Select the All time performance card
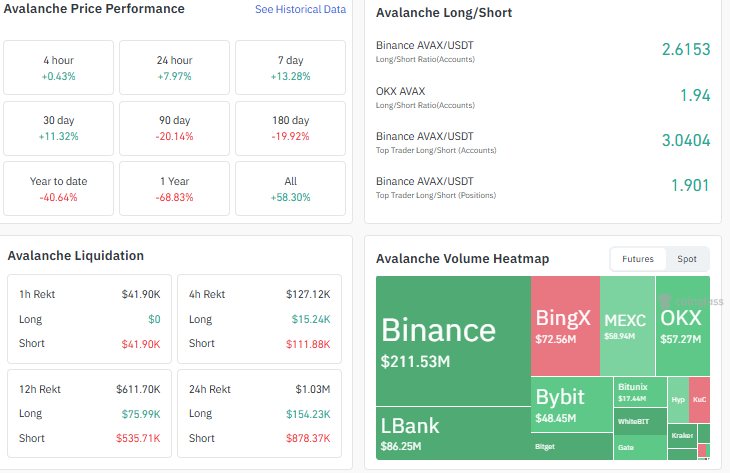Screen dimensions: 730x473 291,189
